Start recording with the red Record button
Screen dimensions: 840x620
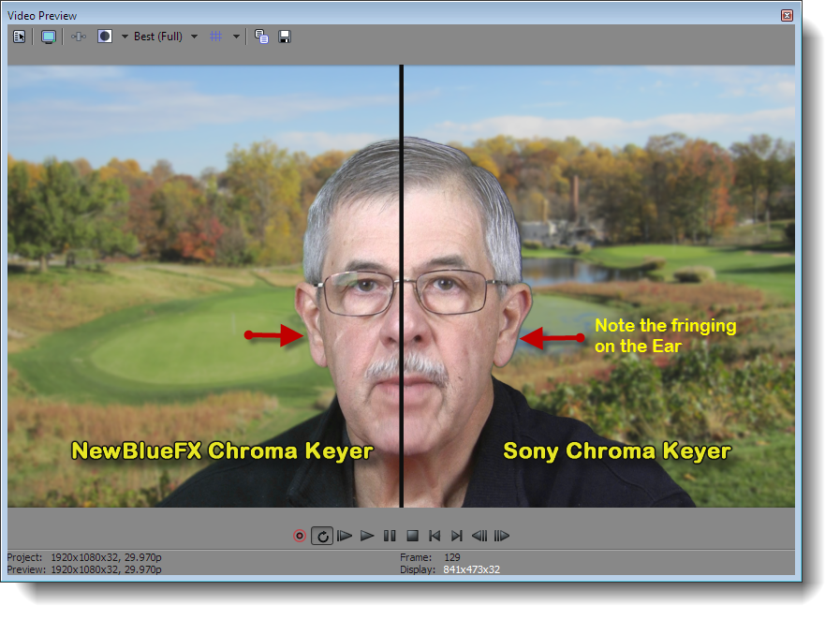pyautogui.click(x=300, y=536)
